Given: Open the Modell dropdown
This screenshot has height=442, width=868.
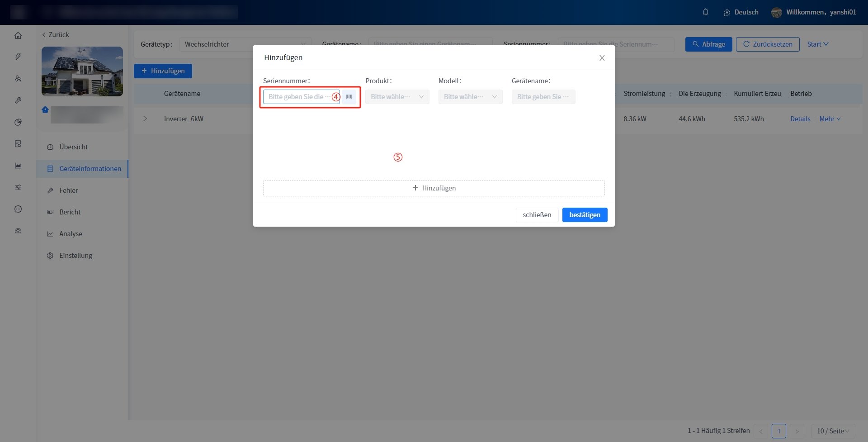Looking at the screenshot, I should click(x=470, y=97).
